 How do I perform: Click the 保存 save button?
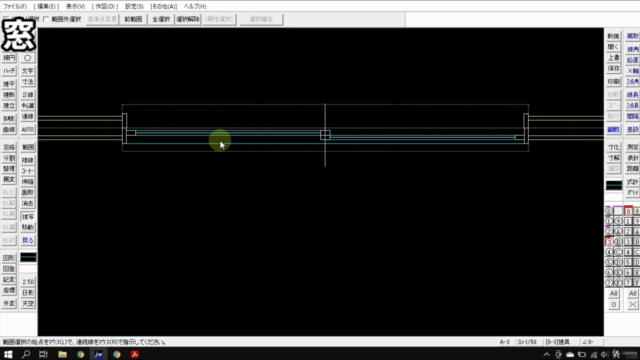coord(613,69)
